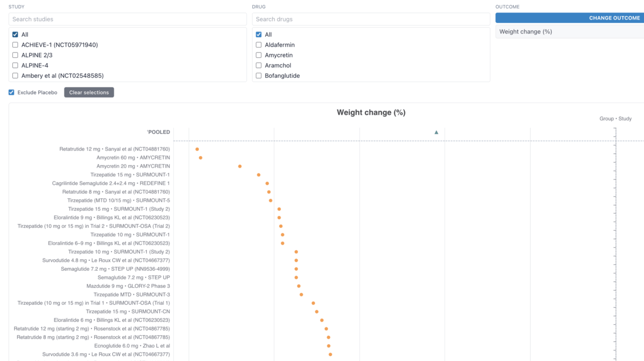Open the Weight change (%) outcome selector

pos(569,31)
